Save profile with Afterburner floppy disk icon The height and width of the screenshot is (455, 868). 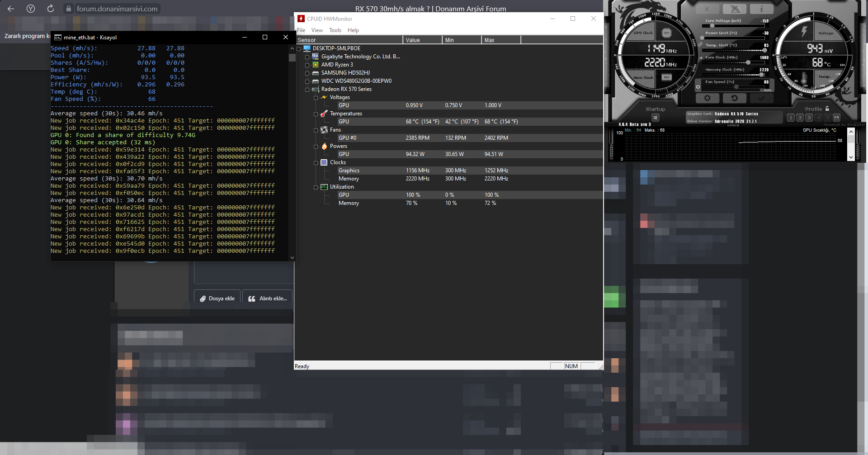(x=836, y=118)
